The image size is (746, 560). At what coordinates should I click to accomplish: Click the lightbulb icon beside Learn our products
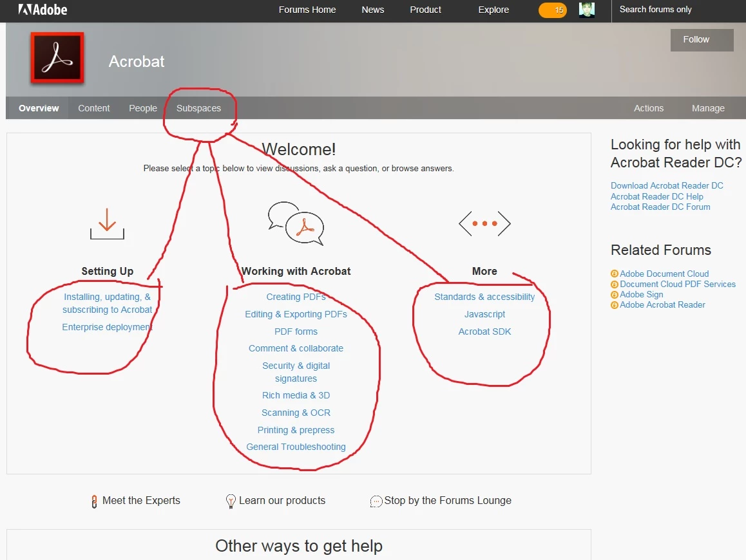pyautogui.click(x=231, y=501)
